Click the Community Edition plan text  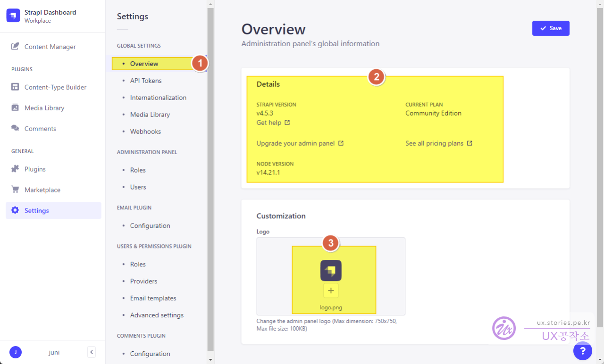pos(433,113)
